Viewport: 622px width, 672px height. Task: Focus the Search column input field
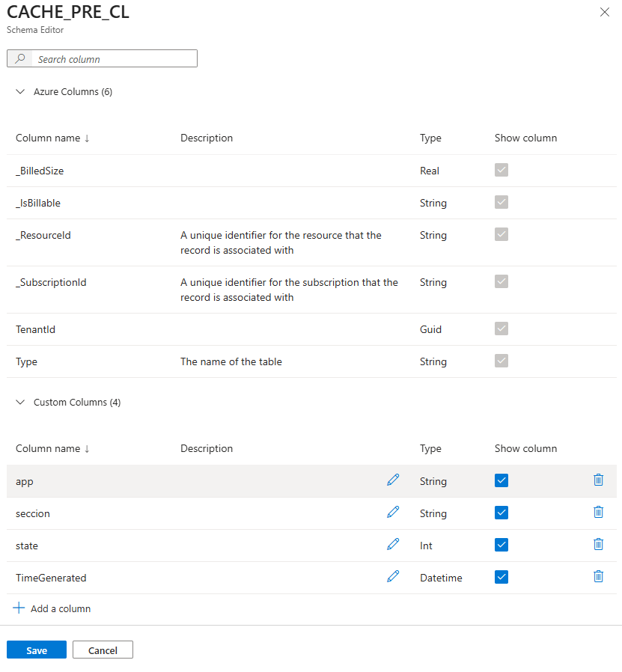point(102,58)
